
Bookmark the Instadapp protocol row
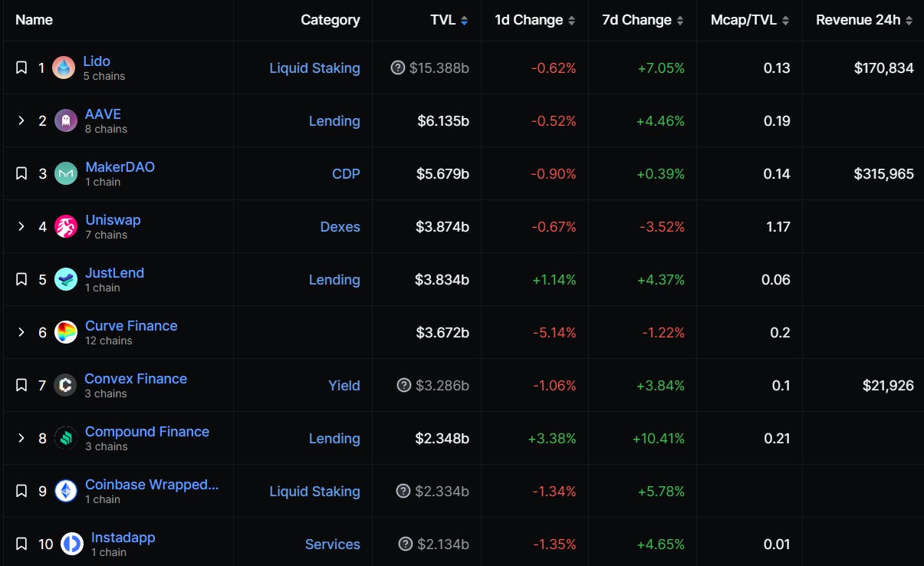21,544
